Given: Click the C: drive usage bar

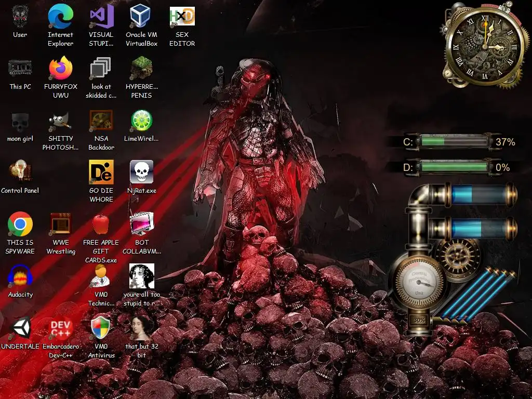Looking at the screenshot, I should click(454, 141).
